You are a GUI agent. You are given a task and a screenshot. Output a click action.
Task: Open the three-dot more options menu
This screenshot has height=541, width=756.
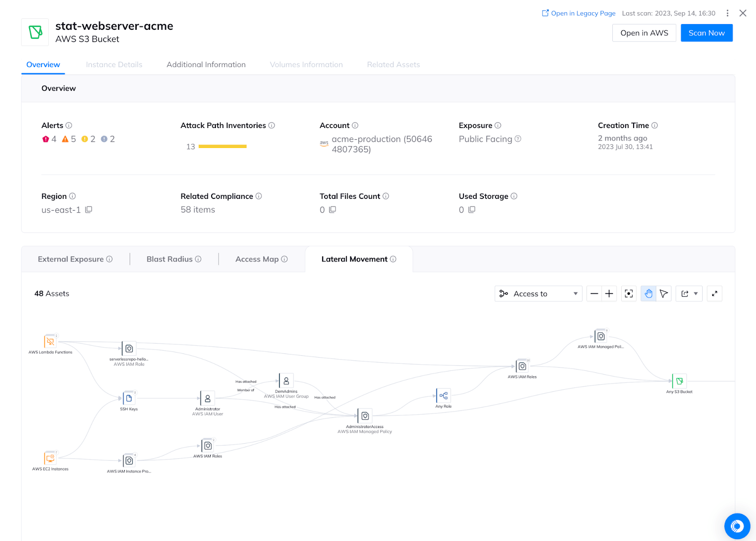[727, 13]
